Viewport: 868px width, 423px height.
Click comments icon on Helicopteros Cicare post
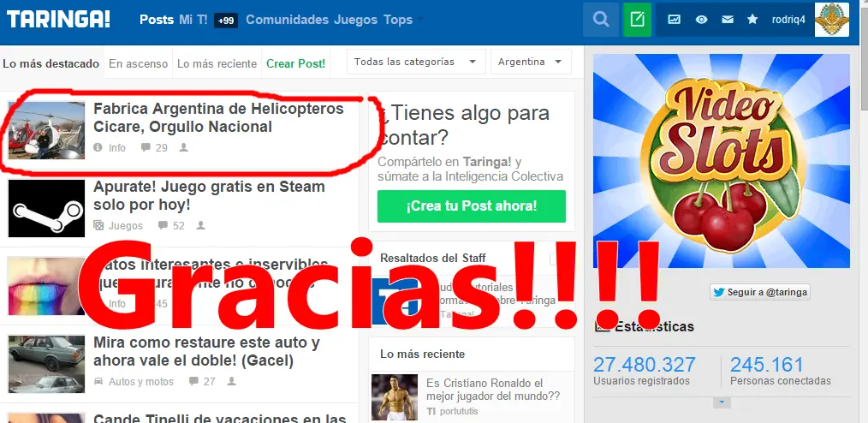146,147
